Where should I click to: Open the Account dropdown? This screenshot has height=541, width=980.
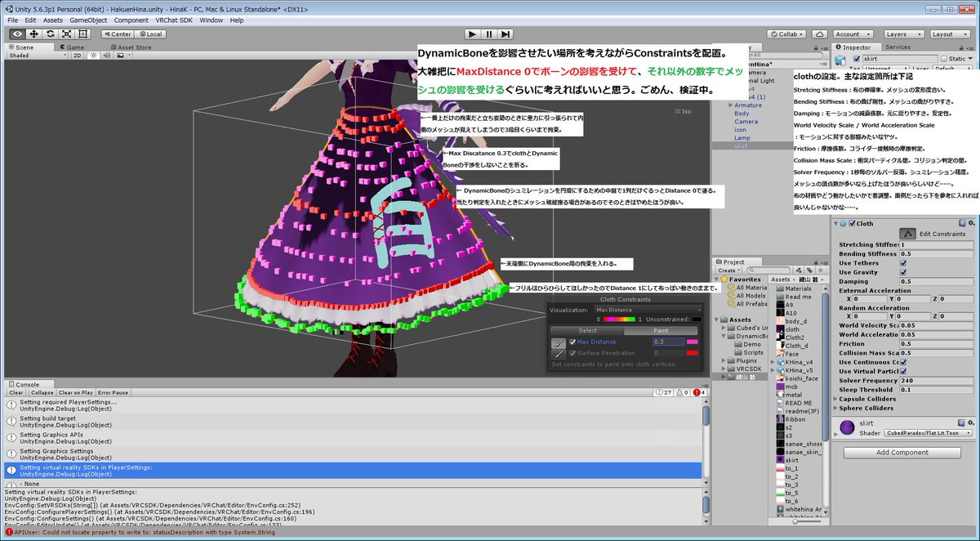[x=852, y=34]
